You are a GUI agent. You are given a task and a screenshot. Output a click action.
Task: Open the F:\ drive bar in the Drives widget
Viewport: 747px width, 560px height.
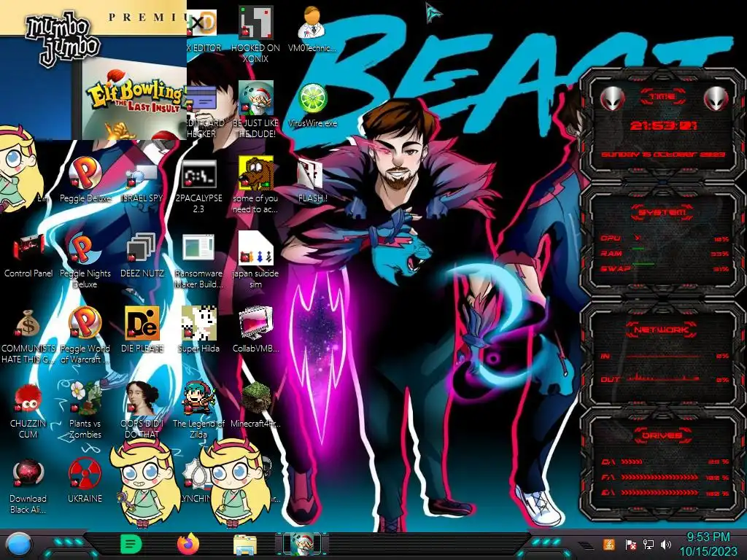click(665, 477)
